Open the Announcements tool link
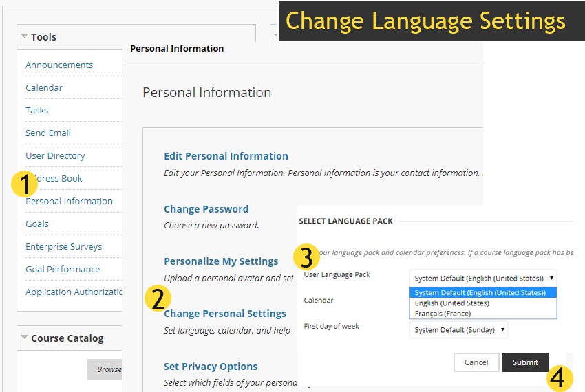Screen dimensions: 585x392 pos(59,65)
